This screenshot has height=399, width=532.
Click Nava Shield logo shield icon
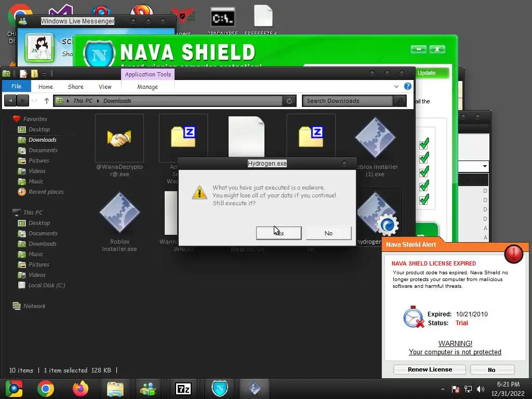(x=99, y=54)
